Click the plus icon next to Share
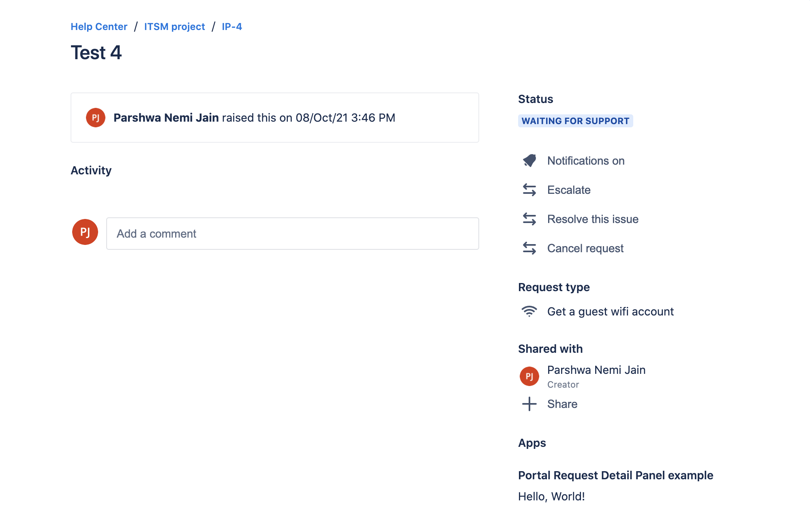810x532 pixels. click(529, 404)
